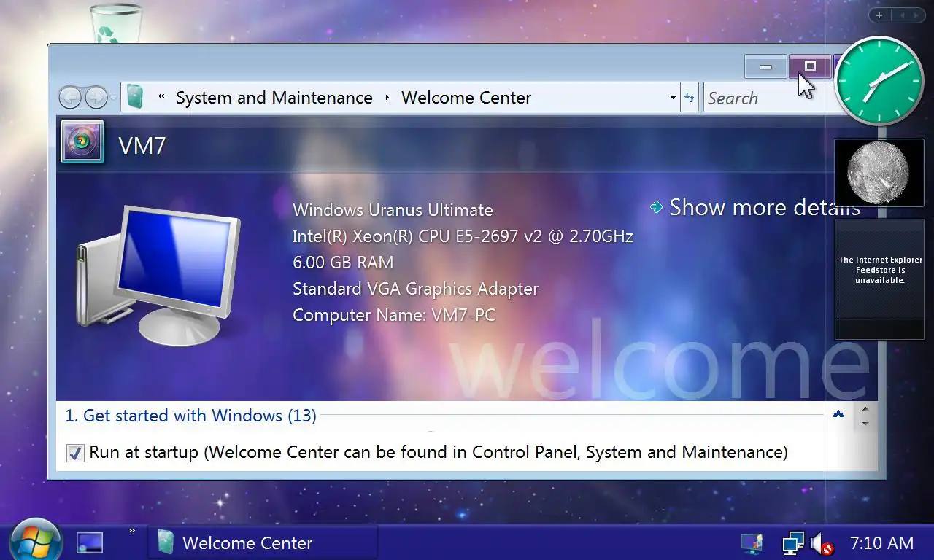This screenshot has height=560, width=934.
Task: Go to System and Maintenance breadcrumb
Action: (x=274, y=98)
